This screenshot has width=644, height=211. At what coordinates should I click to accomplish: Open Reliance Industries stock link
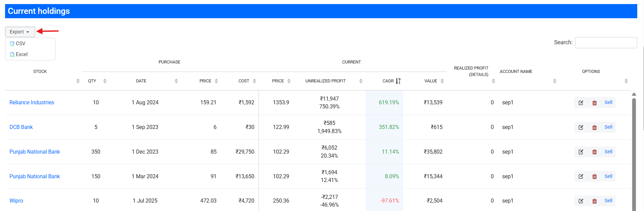pos(32,102)
